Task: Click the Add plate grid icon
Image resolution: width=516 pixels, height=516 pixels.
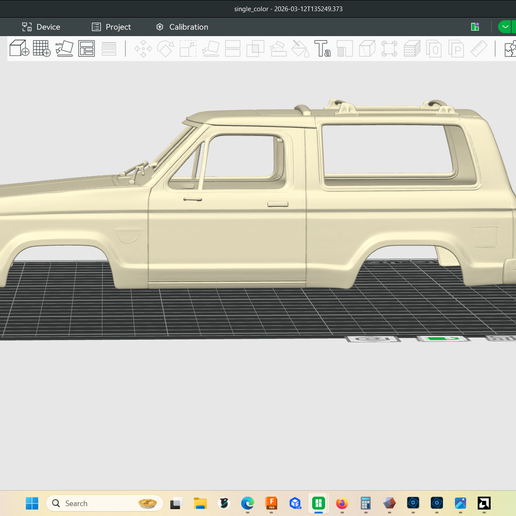Action: pos(42,48)
